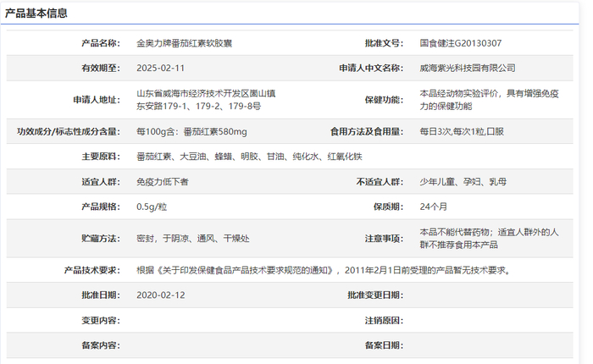Click the 产品基本信息 section heading
593x364 pixels.
pyautogui.click(x=36, y=14)
